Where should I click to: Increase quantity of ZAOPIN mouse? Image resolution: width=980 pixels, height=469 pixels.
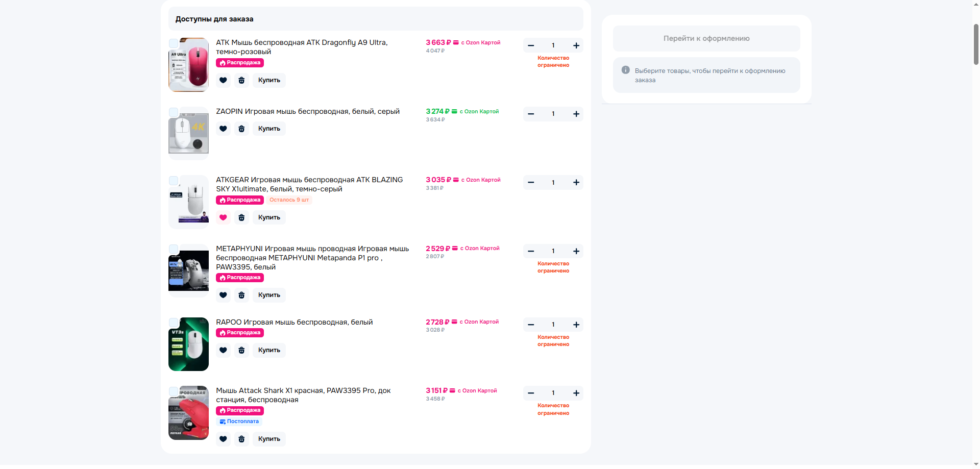576,114
